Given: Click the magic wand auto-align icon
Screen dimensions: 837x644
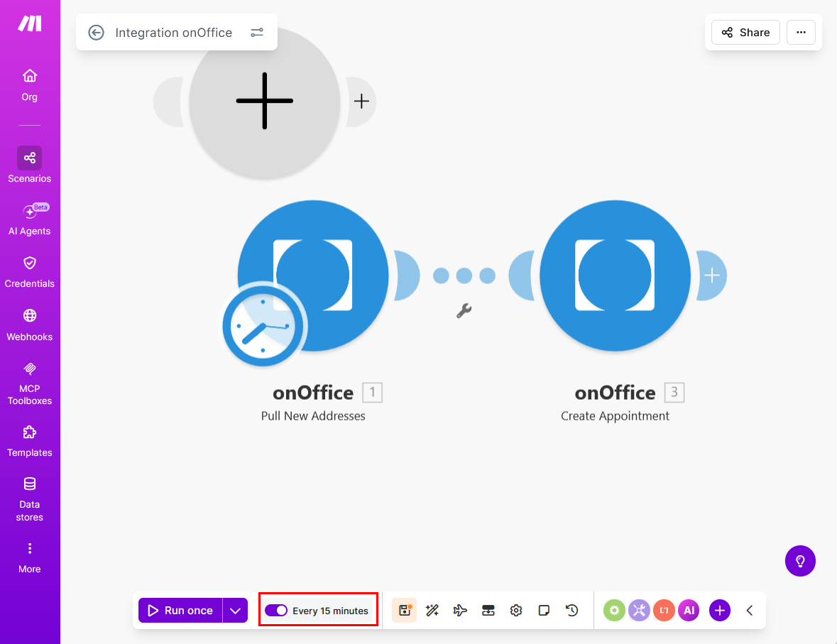Looking at the screenshot, I should click(432, 611).
